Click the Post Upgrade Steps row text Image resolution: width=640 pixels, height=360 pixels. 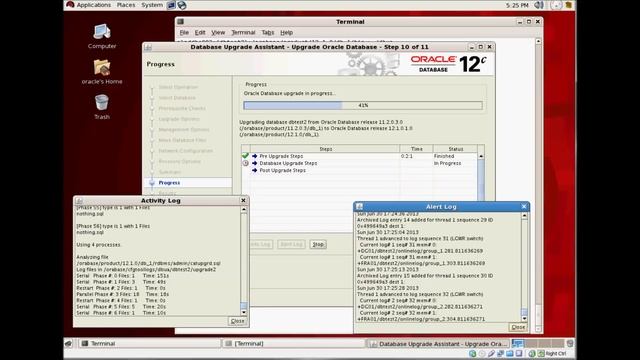282,170
